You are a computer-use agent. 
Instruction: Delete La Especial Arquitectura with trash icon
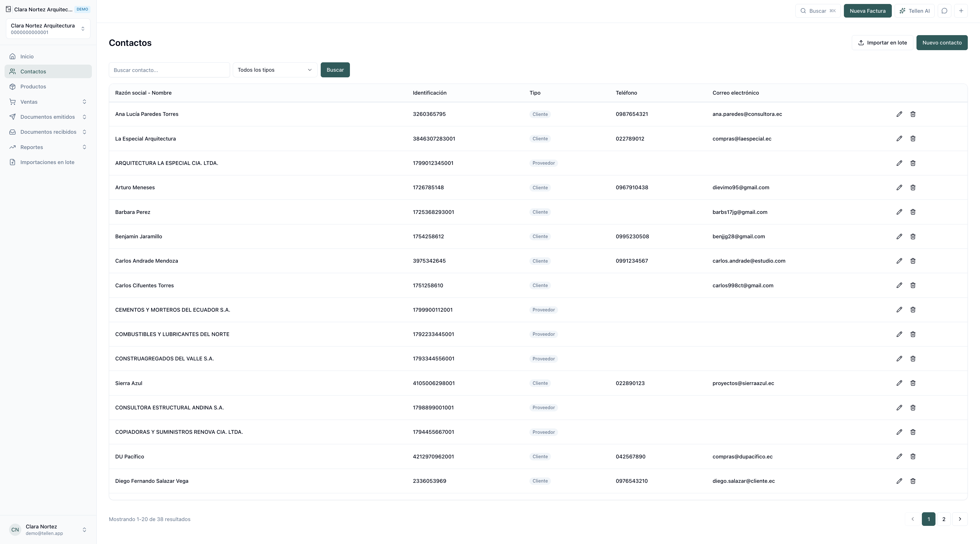[913, 138]
